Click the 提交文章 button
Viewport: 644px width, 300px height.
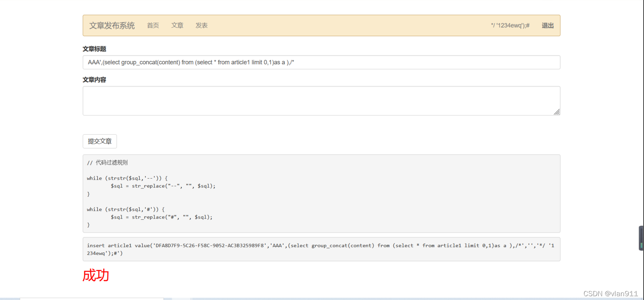point(100,141)
